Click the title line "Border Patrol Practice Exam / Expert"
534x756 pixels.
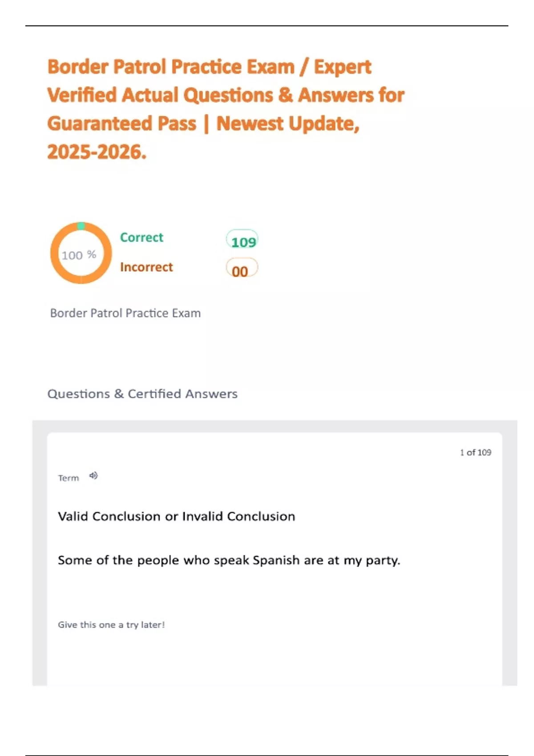pos(209,67)
